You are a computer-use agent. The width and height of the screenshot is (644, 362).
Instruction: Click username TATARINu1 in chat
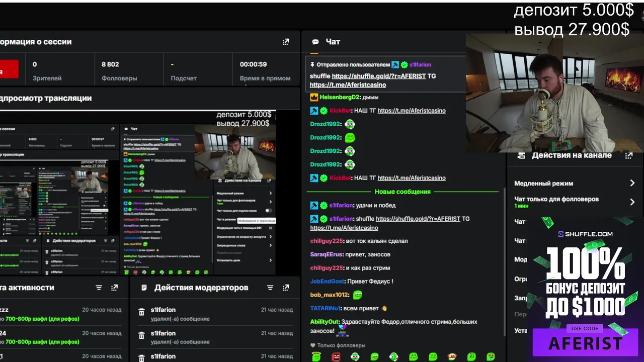[326, 308]
